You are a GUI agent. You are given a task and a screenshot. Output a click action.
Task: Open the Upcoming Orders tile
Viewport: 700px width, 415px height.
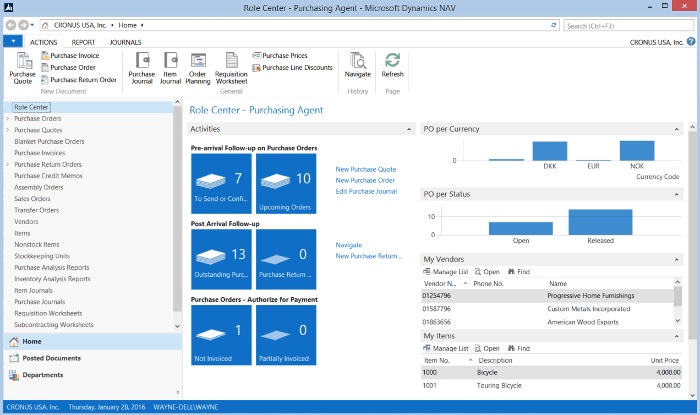click(x=286, y=183)
